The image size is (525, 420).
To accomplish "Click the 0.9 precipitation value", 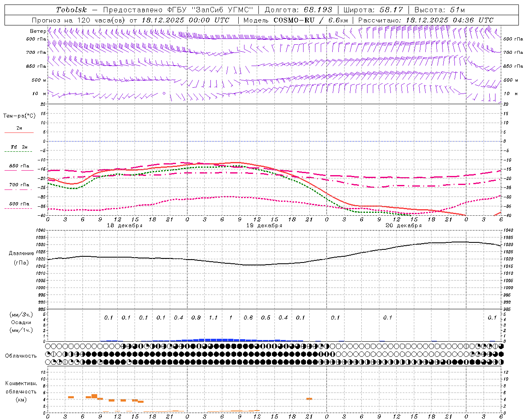I will point(196,317).
